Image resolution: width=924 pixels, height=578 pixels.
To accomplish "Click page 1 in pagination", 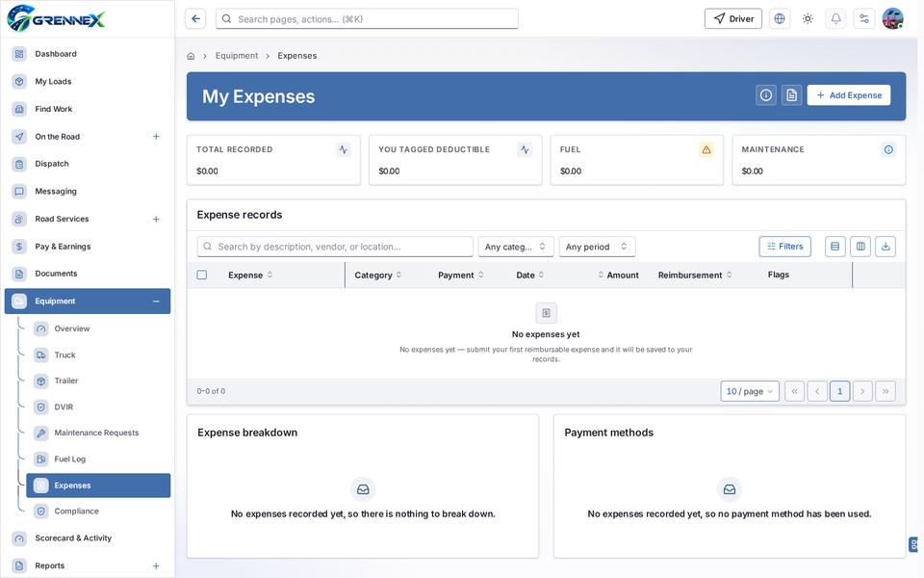I will (x=839, y=391).
